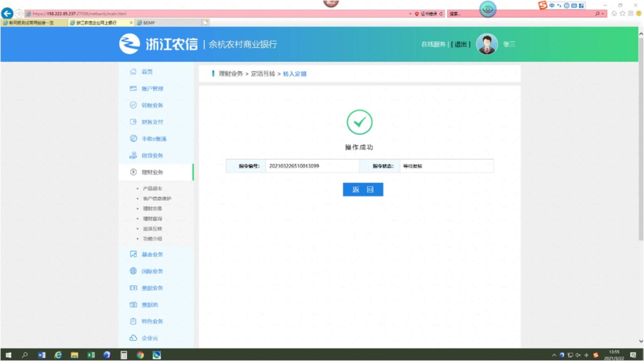Open Internet Explorer from the taskbar
The image size is (644, 361).
point(58,355)
